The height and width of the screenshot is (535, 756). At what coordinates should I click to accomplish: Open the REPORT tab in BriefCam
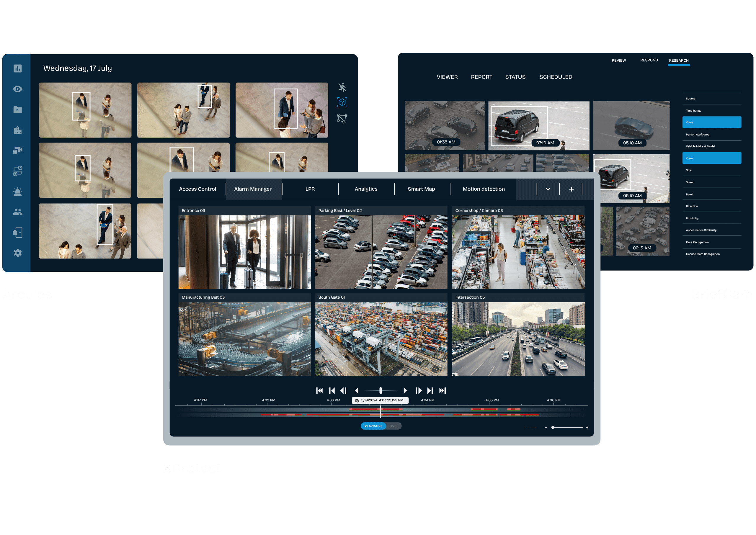click(x=481, y=77)
